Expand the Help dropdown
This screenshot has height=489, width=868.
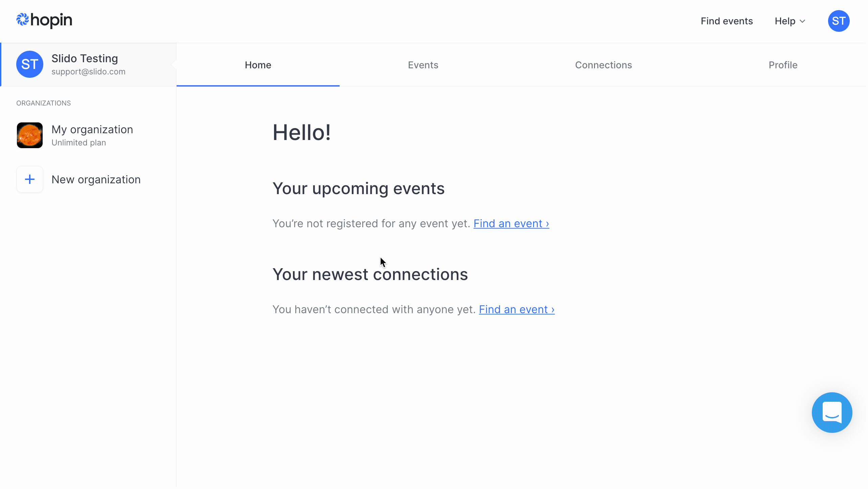click(x=790, y=21)
